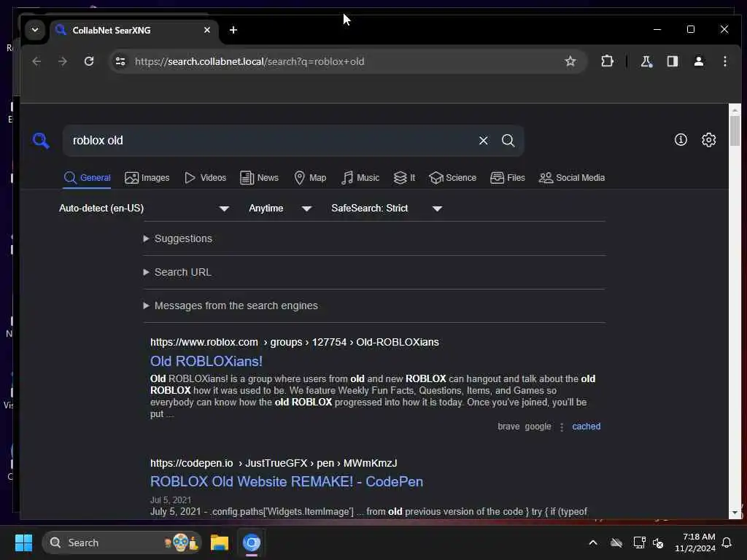Open ROBLOX Old Website REMAKE CodePen link
Screen dimensions: 747x560
pos(286,481)
